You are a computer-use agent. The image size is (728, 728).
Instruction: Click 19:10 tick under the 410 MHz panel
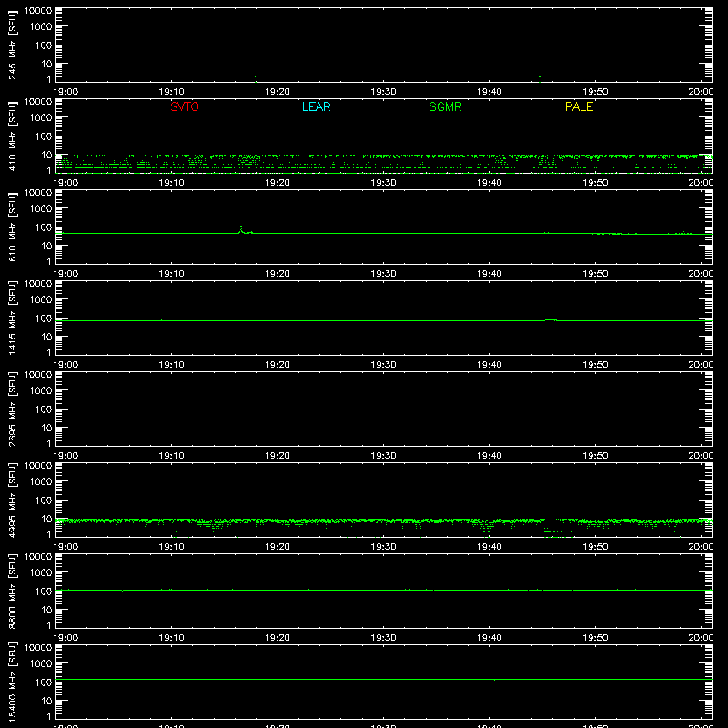(171, 183)
